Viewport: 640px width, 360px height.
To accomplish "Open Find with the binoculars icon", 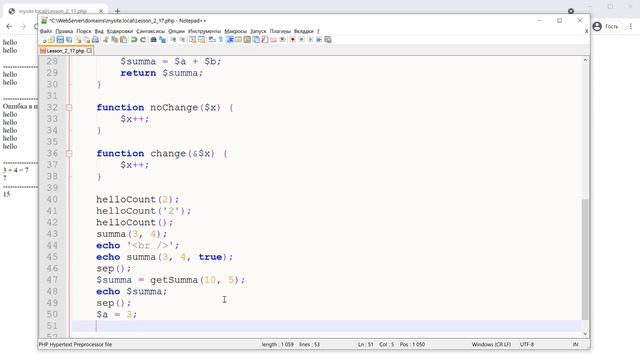I will (153, 40).
